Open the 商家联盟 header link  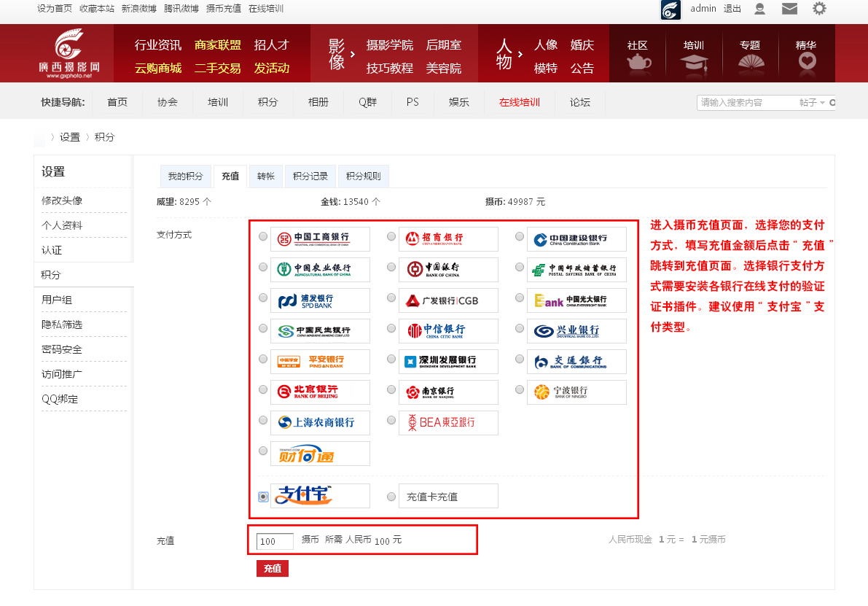218,45
